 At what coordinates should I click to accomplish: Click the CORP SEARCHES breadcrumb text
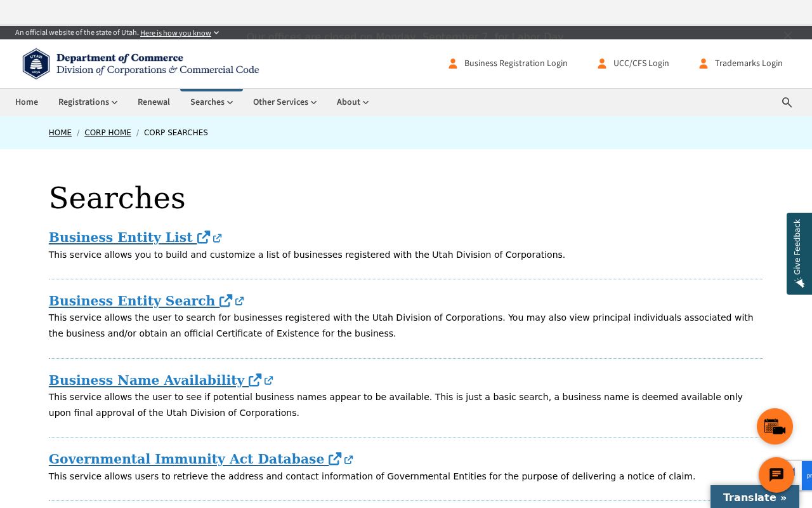pyautogui.click(x=176, y=133)
